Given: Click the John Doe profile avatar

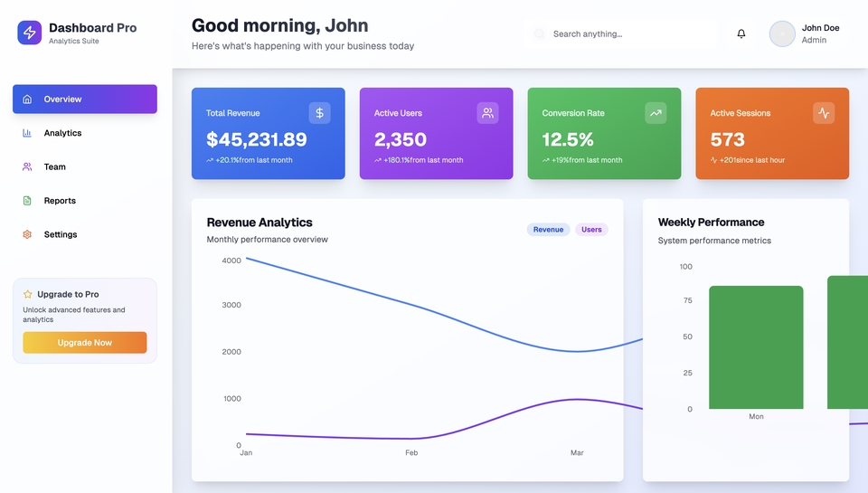Looking at the screenshot, I should [781, 33].
